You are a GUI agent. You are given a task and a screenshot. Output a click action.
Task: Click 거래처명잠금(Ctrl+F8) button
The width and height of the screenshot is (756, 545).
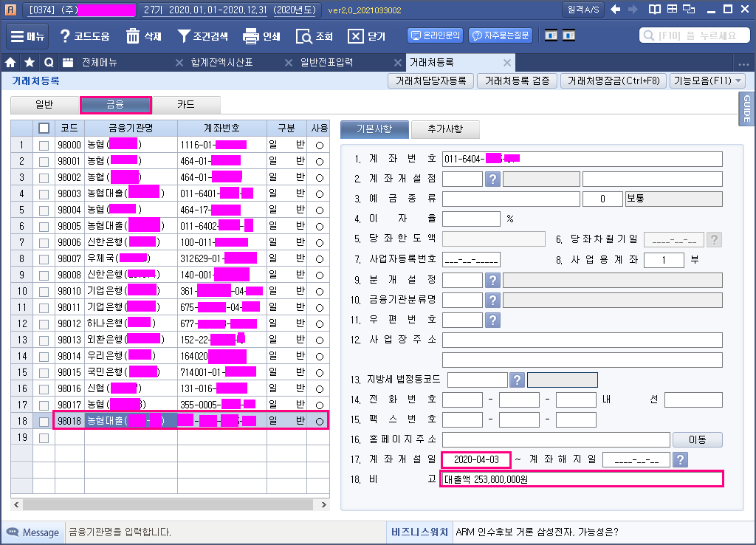point(614,80)
